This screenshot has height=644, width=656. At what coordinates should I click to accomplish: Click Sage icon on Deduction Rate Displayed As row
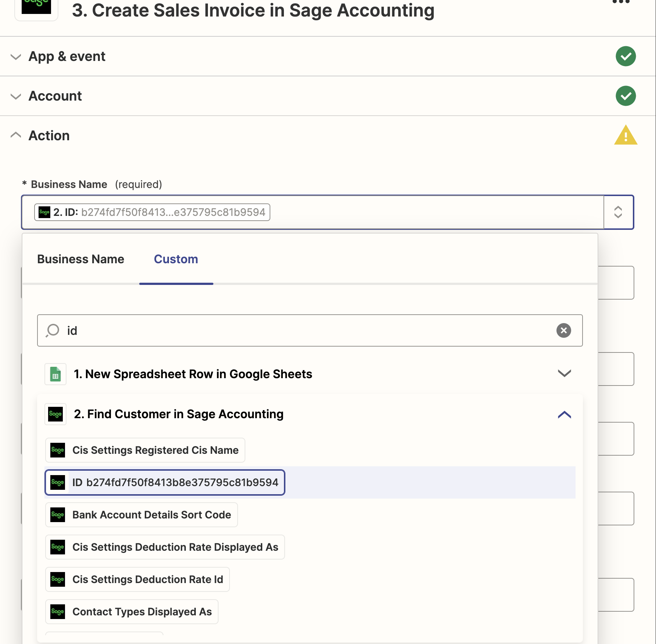coord(58,547)
